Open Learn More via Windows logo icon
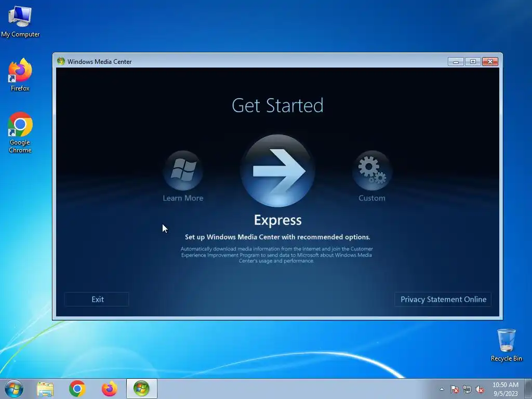Screen dimensions: 532x399 tap(183, 170)
